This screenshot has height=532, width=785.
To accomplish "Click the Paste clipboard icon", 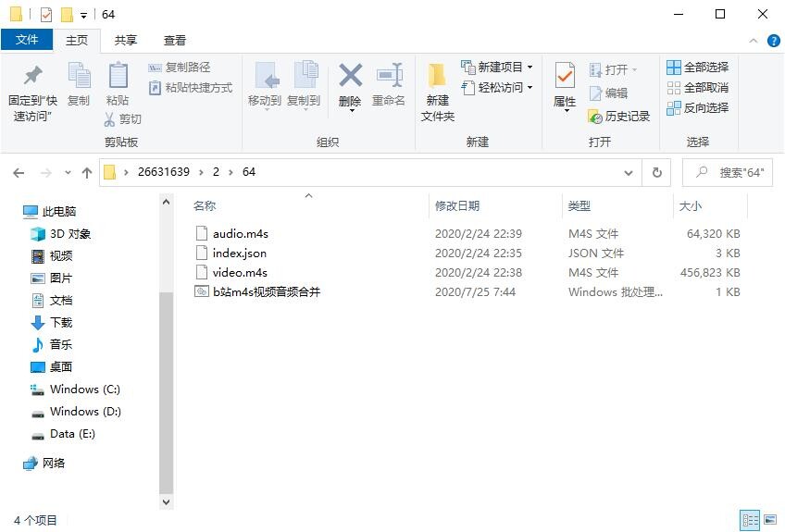I will [x=118, y=78].
